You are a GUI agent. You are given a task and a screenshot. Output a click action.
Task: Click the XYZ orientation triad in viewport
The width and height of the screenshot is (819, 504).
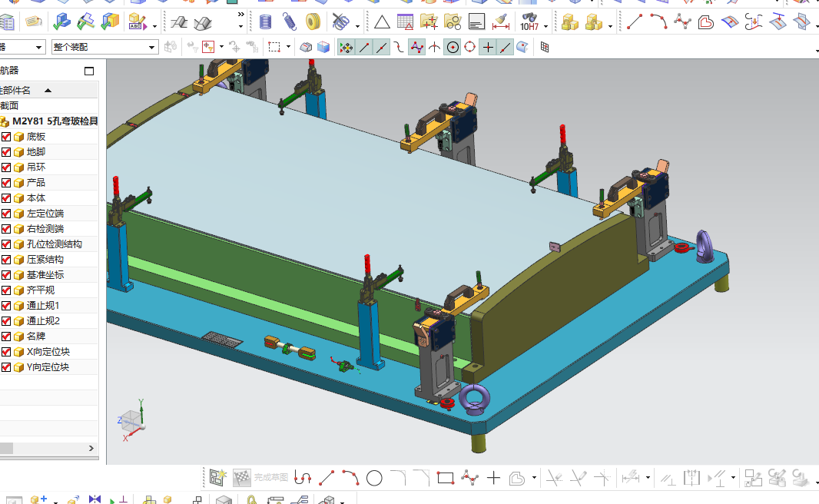(x=131, y=421)
